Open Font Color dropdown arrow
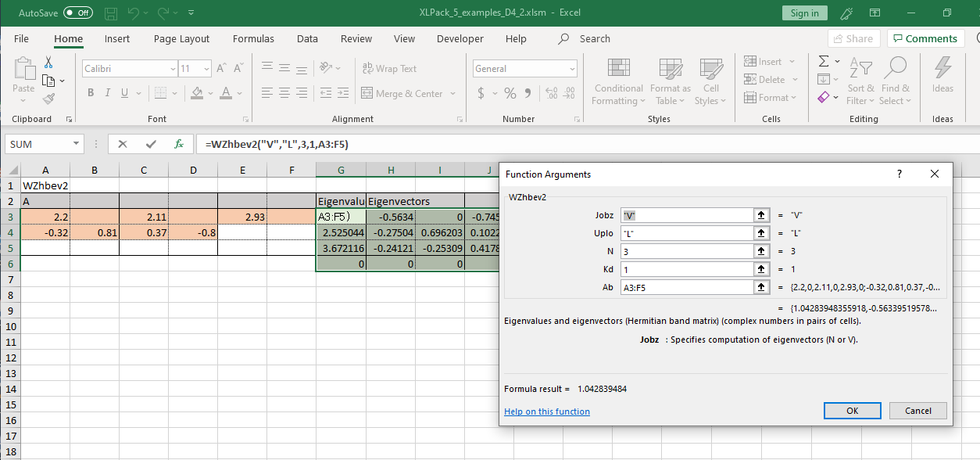 [x=240, y=93]
